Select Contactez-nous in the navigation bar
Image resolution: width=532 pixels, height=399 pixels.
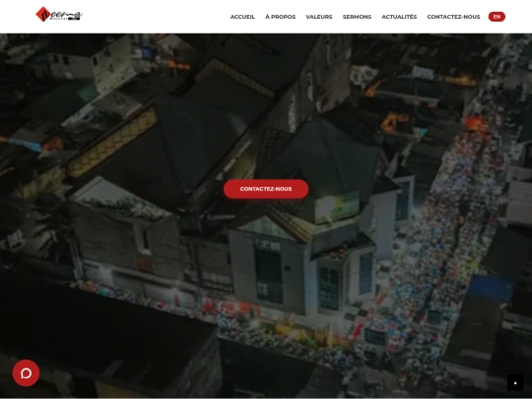pyautogui.click(x=453, y=17)
